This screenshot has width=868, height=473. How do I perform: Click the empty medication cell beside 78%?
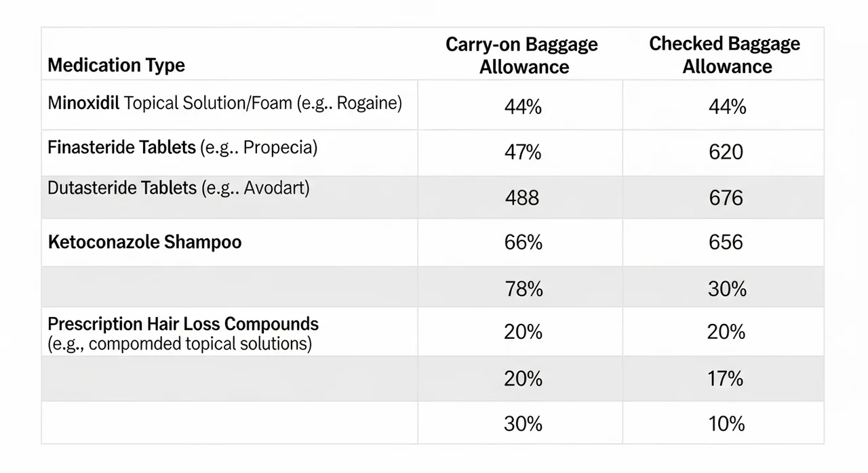tap(229, 287)
